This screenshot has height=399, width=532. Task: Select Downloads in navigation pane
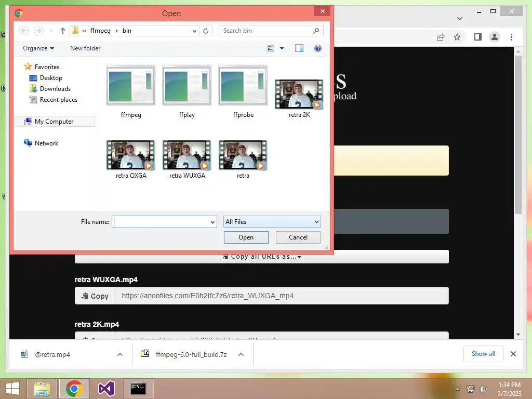(50, 88)
